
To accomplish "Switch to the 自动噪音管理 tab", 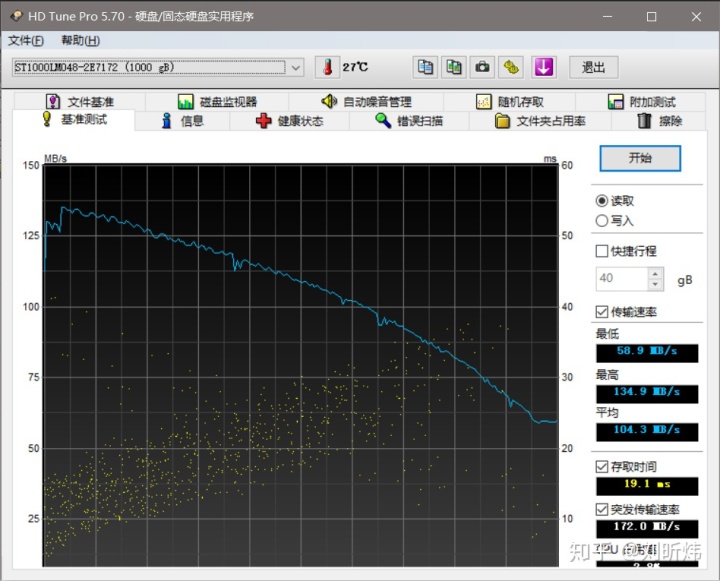I will (x=366, y=102).
